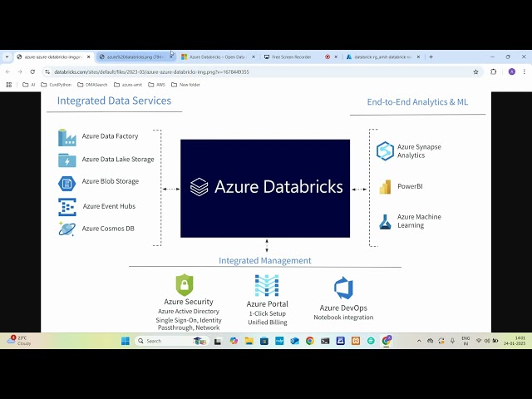Image resolution: width=532 pixels, height=399 pixels.
Task: Go forward to the next page
Action: point(20,72)
